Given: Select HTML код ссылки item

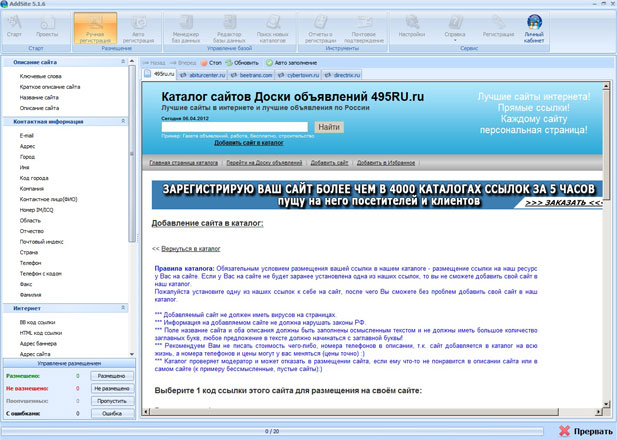Looking at the screenshot, I should coord(41,333).
